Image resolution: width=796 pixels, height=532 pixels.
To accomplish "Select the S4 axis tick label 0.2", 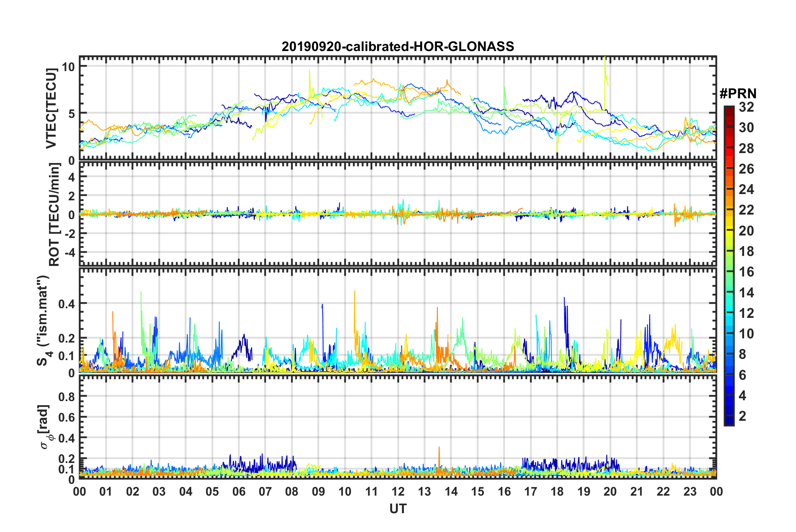I will pyautogui.click(x=67, y=338).
